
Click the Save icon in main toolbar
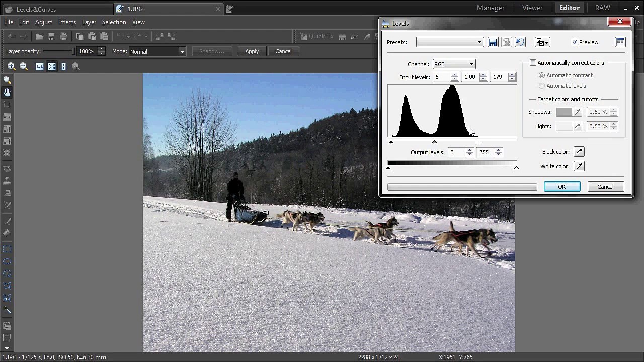click(x=51, y=36)
